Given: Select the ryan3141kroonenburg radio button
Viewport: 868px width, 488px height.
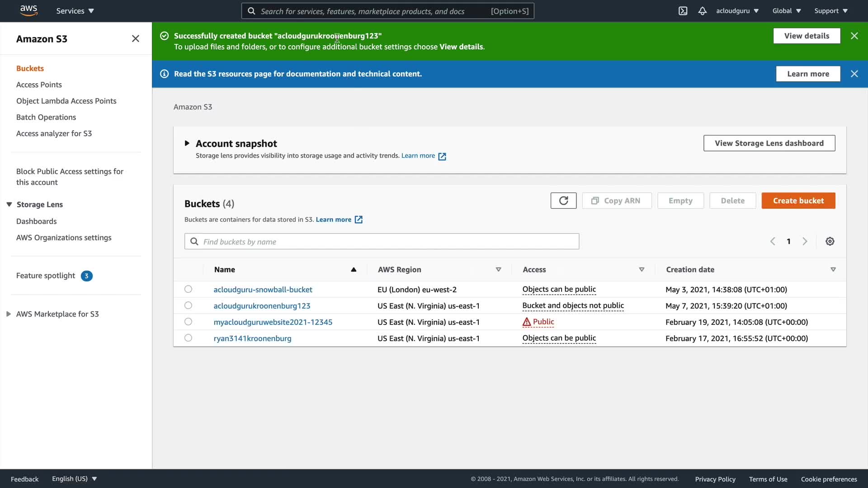Looking at the screenshot, I should [188, 338].
